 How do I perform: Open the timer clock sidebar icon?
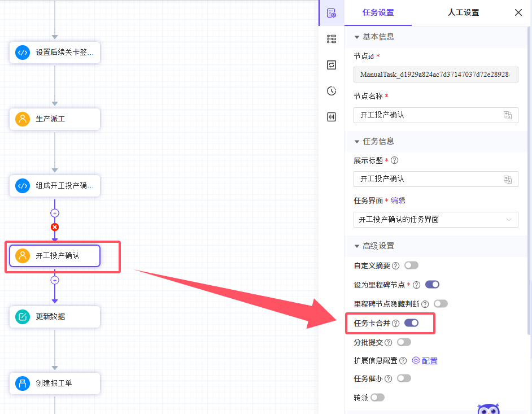point(332,91)
